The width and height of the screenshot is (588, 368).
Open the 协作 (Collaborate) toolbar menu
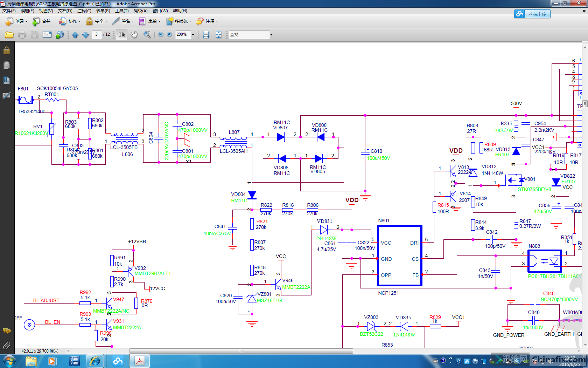69,21
